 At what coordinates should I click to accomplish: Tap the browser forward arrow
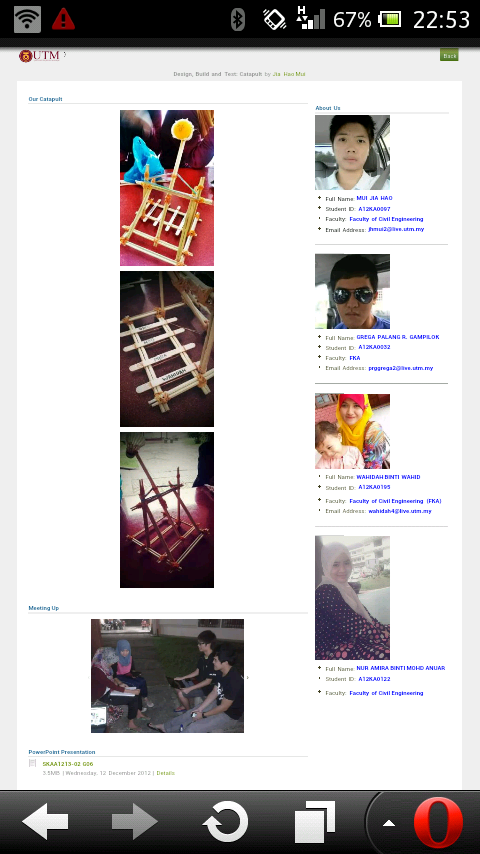click(135, 821)
